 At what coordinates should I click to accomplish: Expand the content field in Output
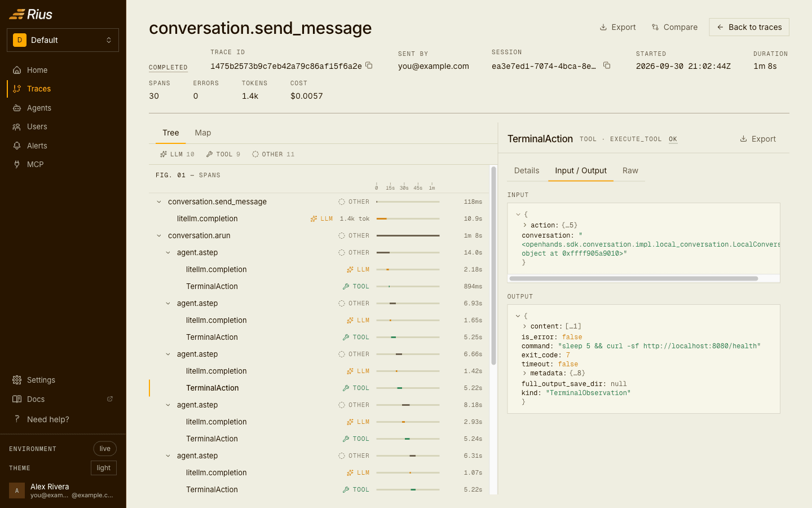(524, 326)
